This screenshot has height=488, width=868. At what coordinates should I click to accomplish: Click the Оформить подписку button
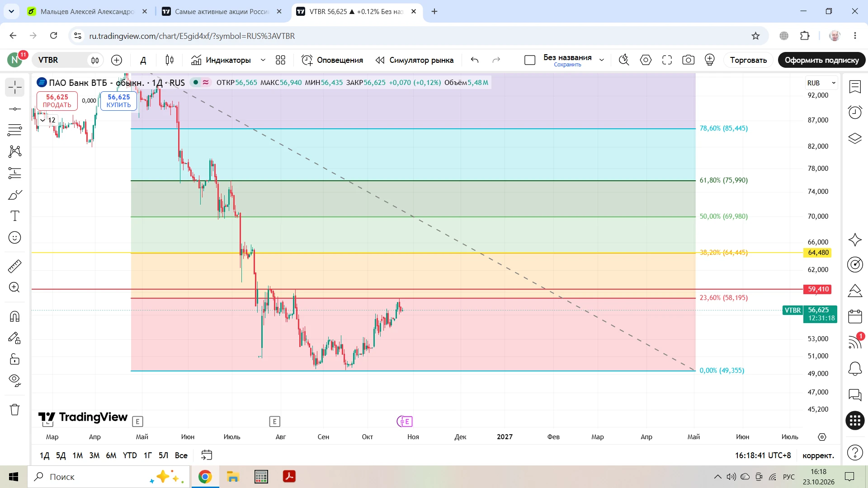[821, 60]
